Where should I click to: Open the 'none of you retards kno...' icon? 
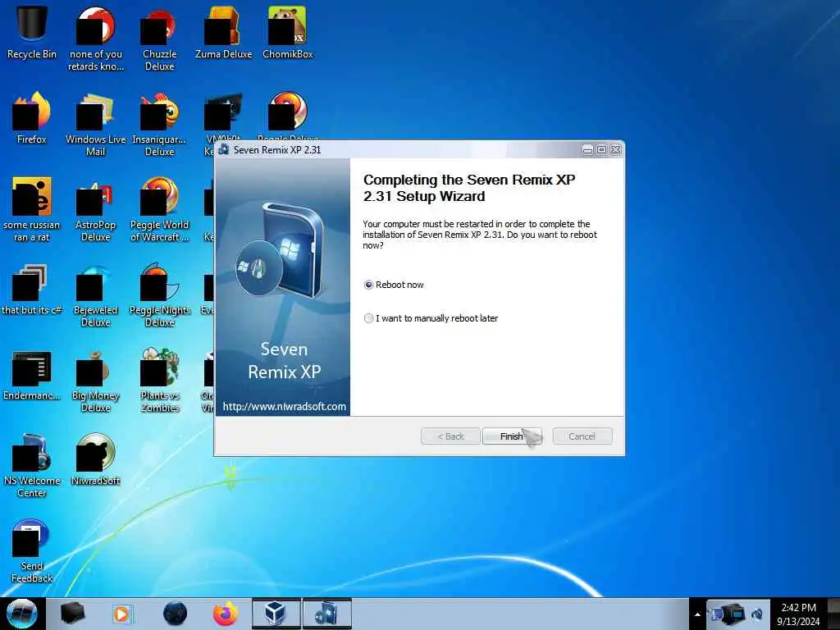pos(95,39)
